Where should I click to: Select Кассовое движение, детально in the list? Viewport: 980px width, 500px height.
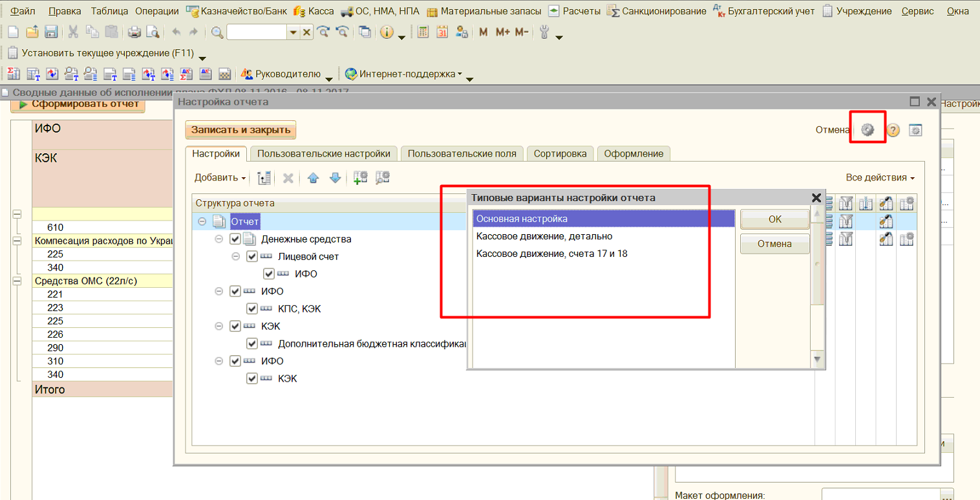[x=544, y=236]
